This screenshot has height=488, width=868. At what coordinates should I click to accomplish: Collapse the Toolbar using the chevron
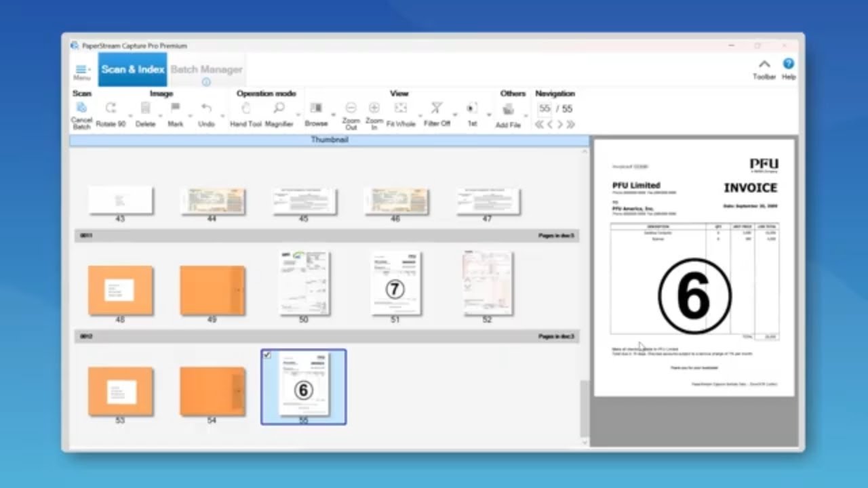(764, 64)
